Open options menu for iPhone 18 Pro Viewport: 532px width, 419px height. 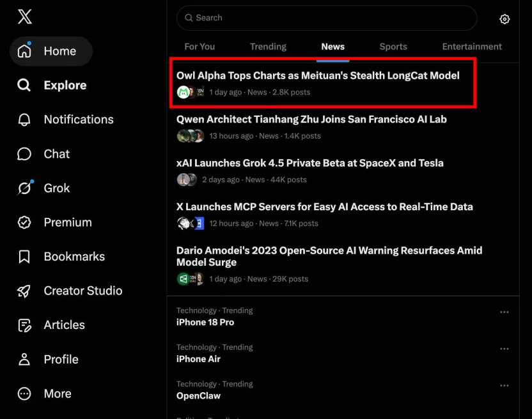coord(504,312)
